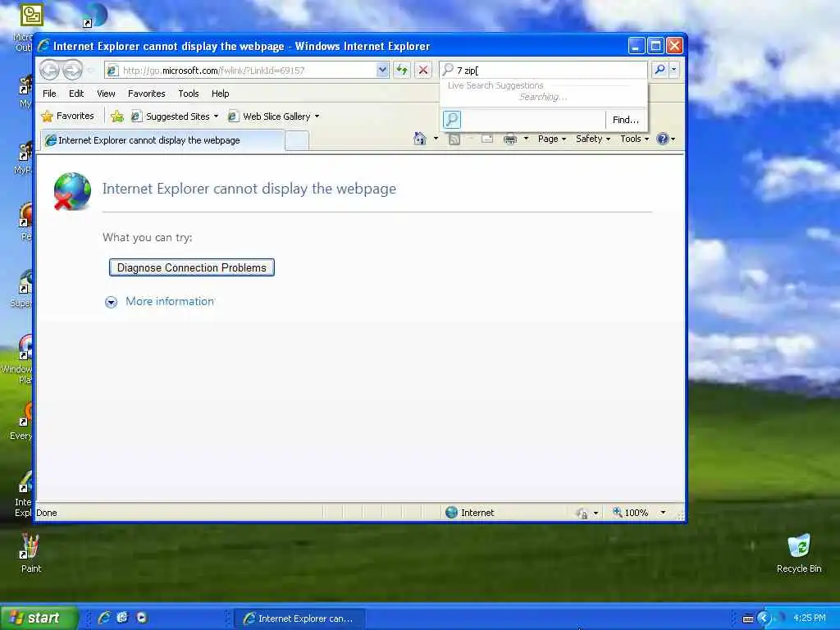
Task: Click inside the address bar URL field
Action: (x=246, y=71)
